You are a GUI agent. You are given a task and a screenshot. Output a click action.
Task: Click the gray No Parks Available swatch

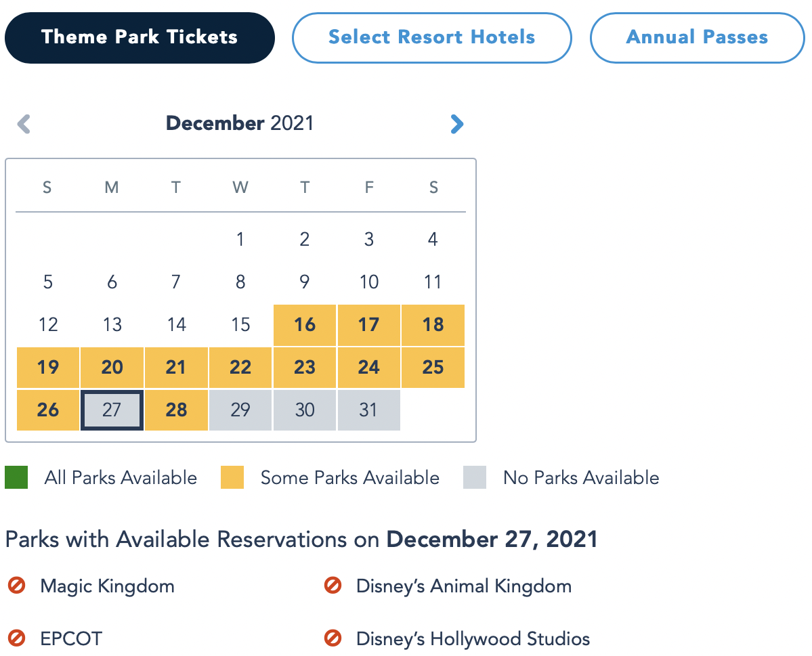[475, 477]
